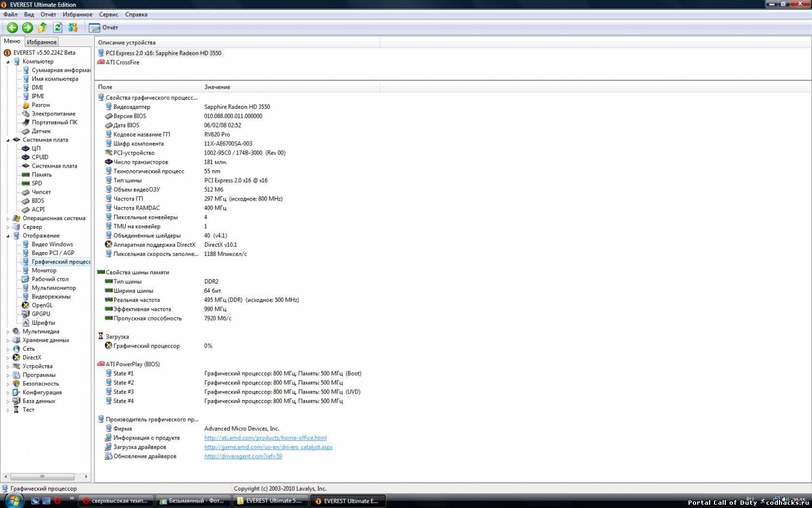Select the DMI tree item
Viewport: 812px width, 508px height.
[37, 87]
